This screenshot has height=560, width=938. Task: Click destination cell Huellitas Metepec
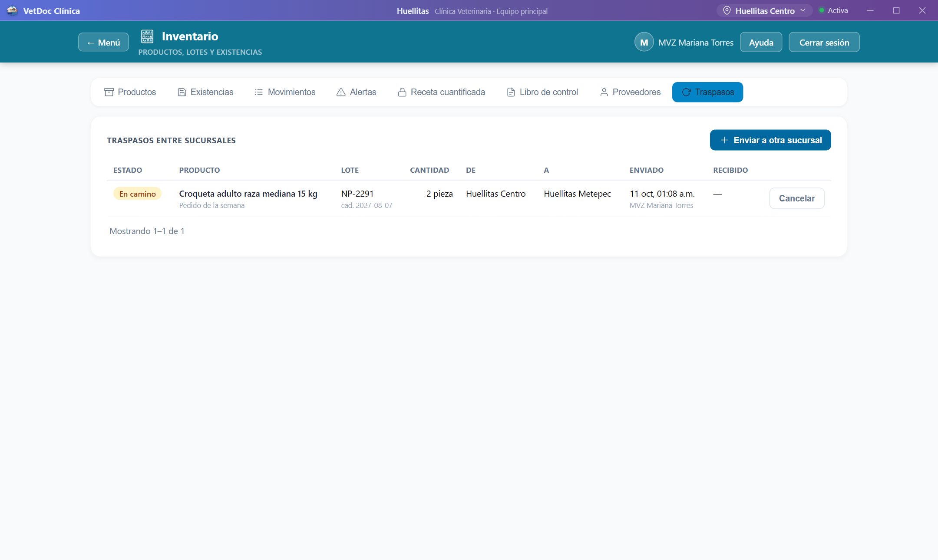(577, 194)
